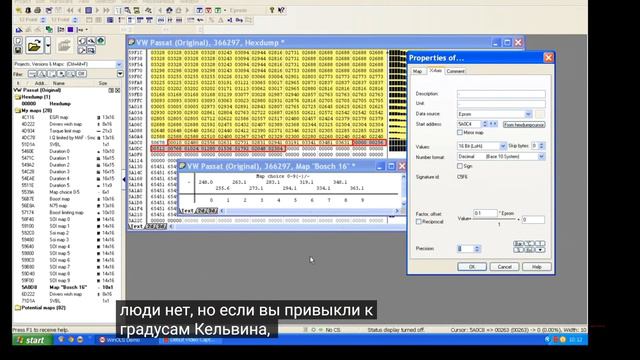Tick the Sign checkbox
The width and height of the screenshot is (640, 360).
(x=460, y=166)
